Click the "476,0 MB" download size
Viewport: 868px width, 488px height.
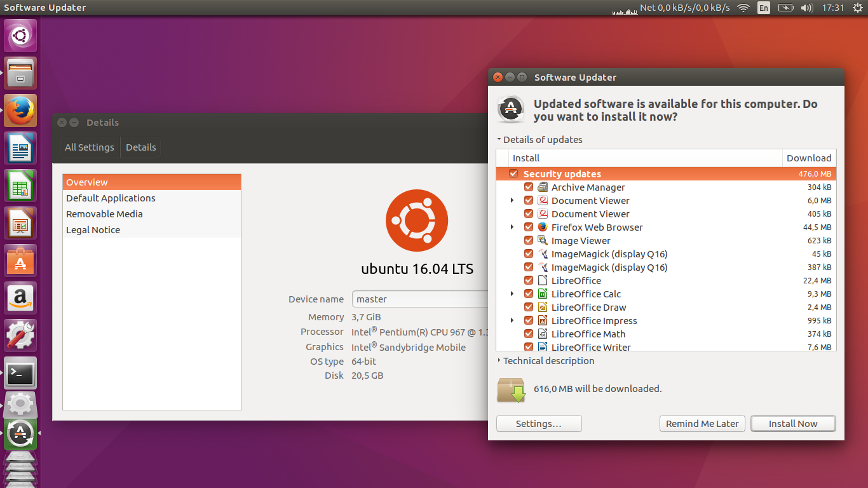click(815, 174)
